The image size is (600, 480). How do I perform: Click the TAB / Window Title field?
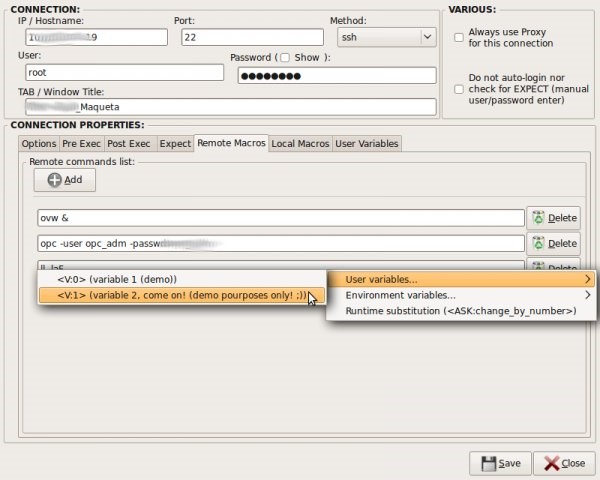tap(231, 107)
